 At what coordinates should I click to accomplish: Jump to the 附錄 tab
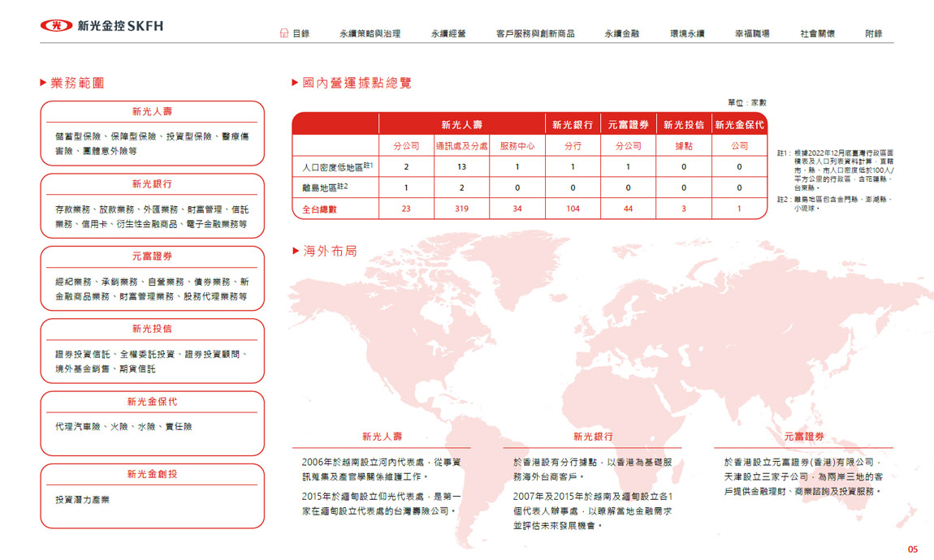point(874,34)
